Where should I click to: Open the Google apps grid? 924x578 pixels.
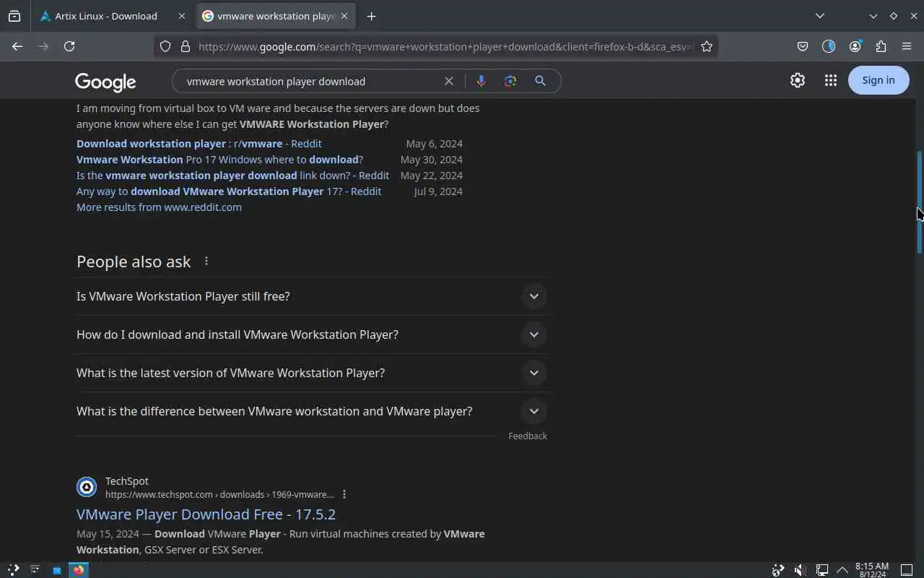click(831, 80)
